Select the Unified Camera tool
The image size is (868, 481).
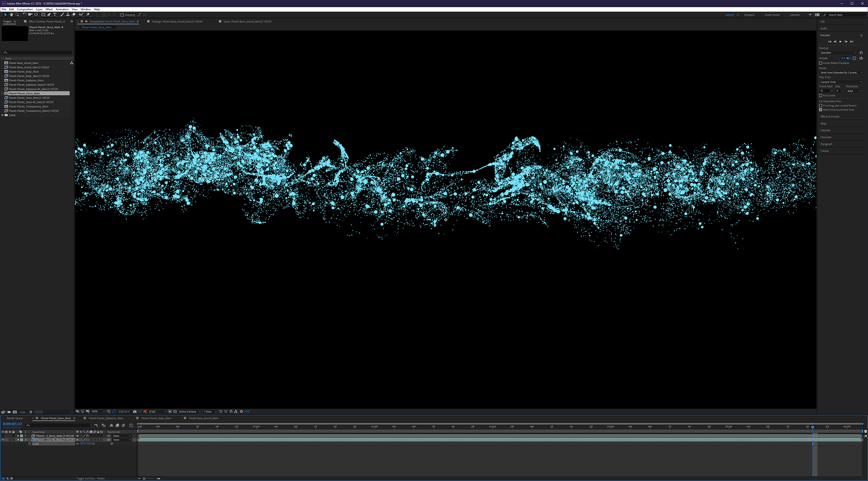coord(30,14)
